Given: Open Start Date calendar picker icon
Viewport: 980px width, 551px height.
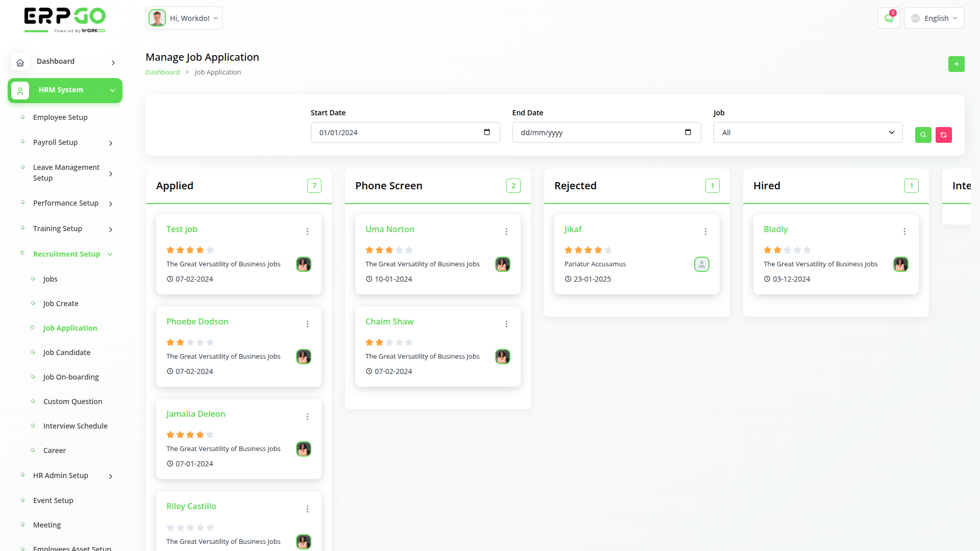Looking at the screenshot, I should tap(487, 132).
